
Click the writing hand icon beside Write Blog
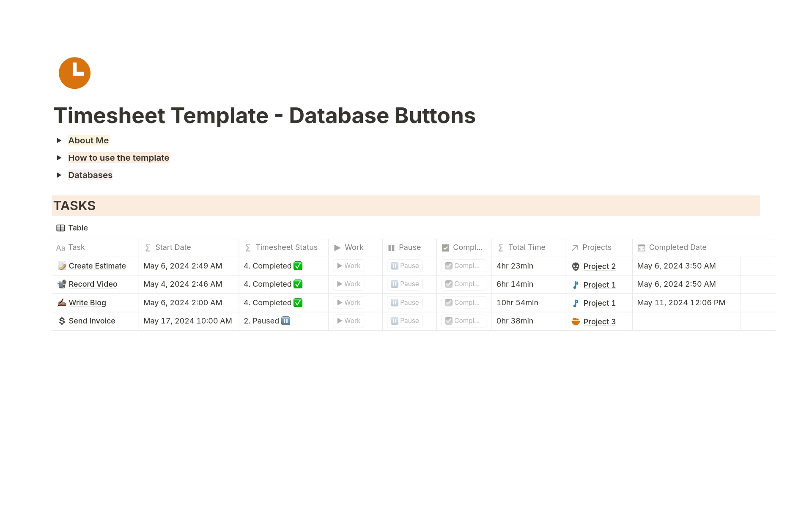coord(62,303)
